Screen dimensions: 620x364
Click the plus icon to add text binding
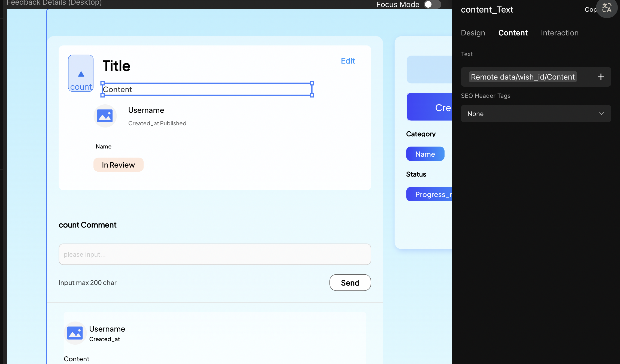click(x=601, y=77)
